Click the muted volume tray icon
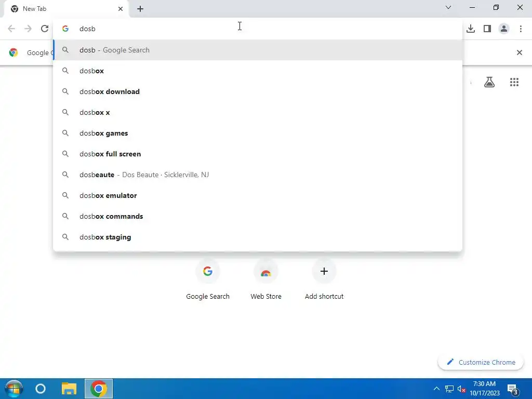 tap(461, 389)
